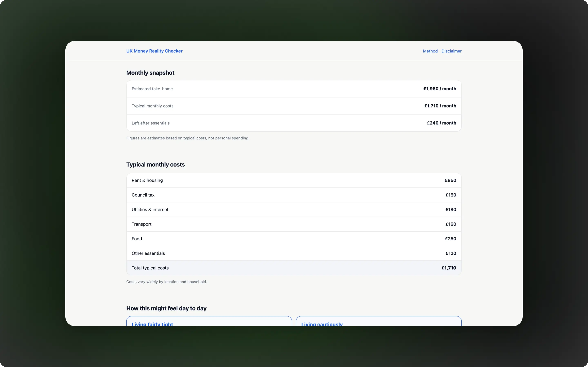The height and width of the screenshot is (367, 588).
Task: Open the Method link
Action: [430, 51]
